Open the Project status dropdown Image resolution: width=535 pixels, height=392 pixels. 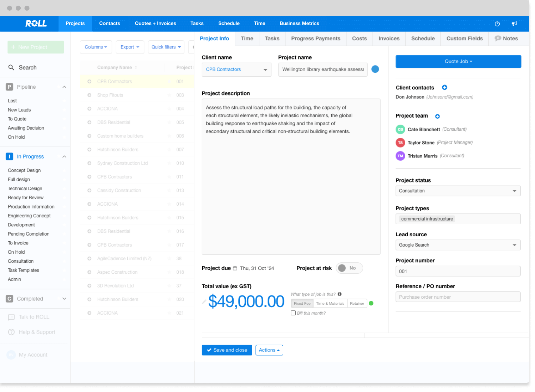coord(458,191)
